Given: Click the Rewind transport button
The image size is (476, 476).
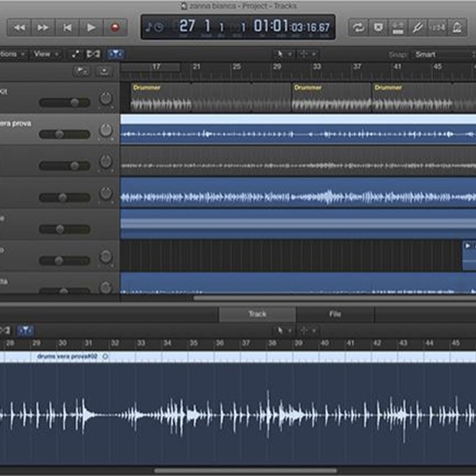Looking at the screenshot, I should (x=20, y=27).
